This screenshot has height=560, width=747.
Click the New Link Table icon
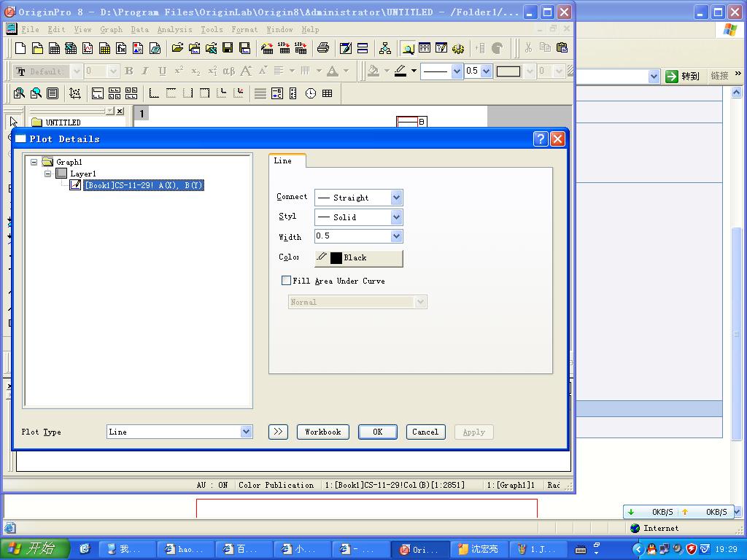pos(328,93)
